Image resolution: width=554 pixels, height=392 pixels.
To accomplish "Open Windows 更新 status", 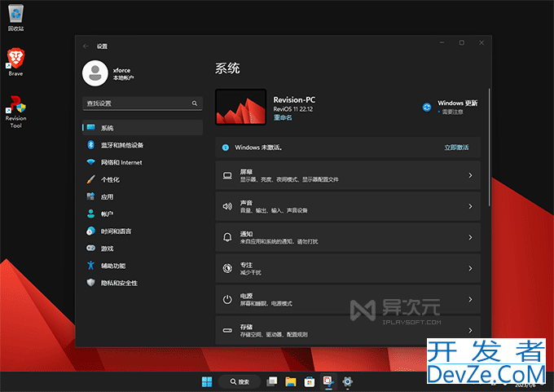I will click(x=450, y=107).
